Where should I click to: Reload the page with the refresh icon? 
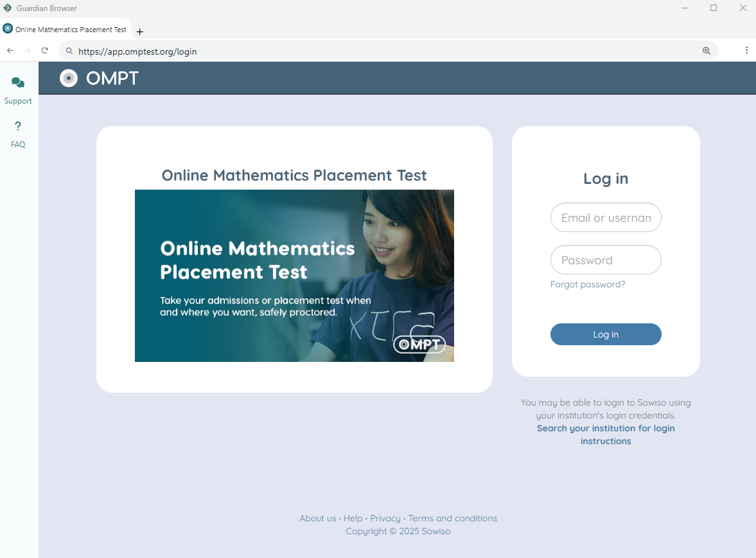[44, 50]
